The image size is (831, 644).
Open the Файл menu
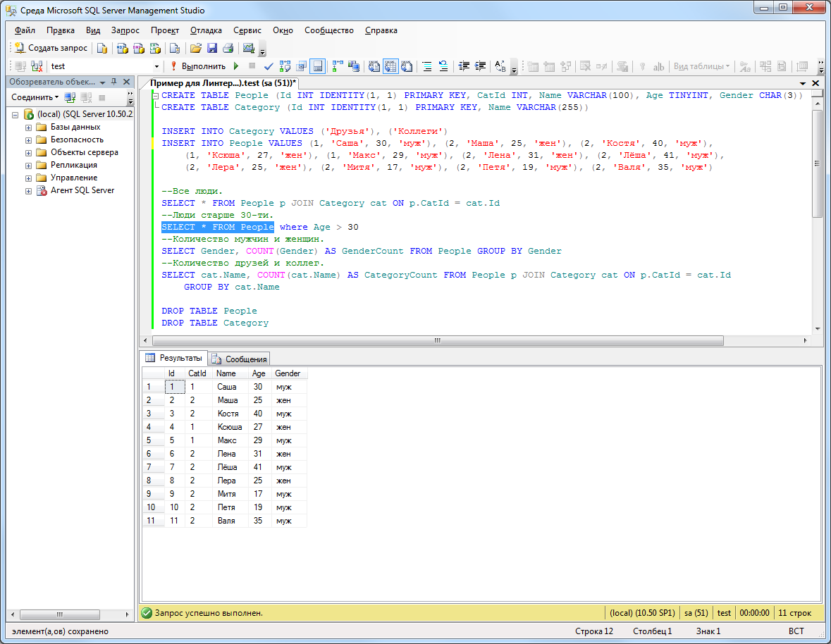25,30
